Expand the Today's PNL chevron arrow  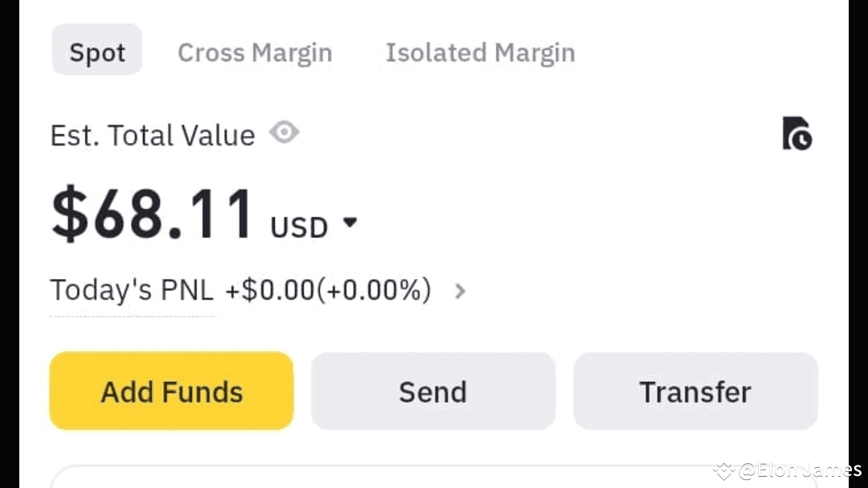click(x=460, y=291)
